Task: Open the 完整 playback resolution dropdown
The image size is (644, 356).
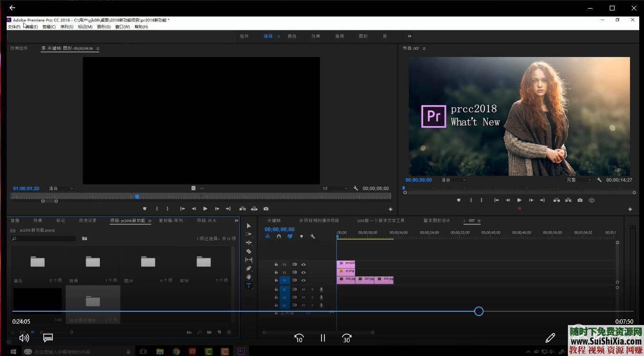Action: pos(577,179)
